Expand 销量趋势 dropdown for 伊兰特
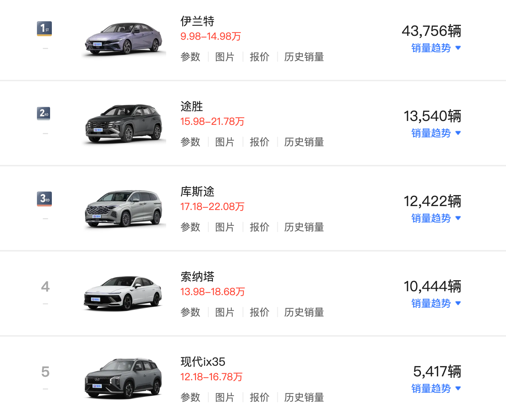The height and width of the screenshot is (420, 506). pyautogui.click(x=436, y=48)
